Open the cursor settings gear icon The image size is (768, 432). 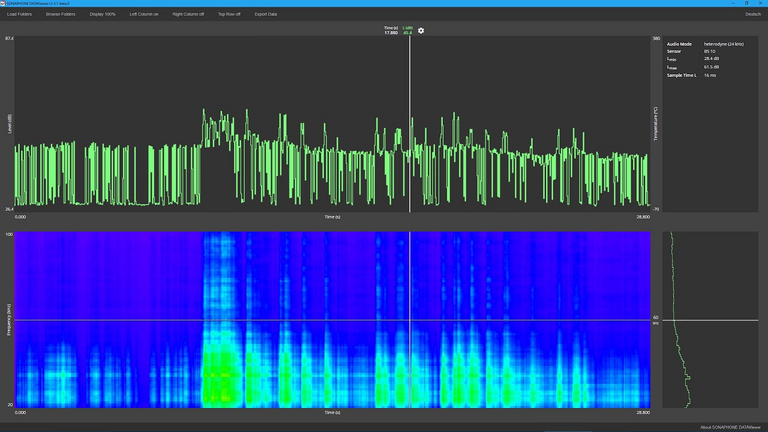coord(421,31)
